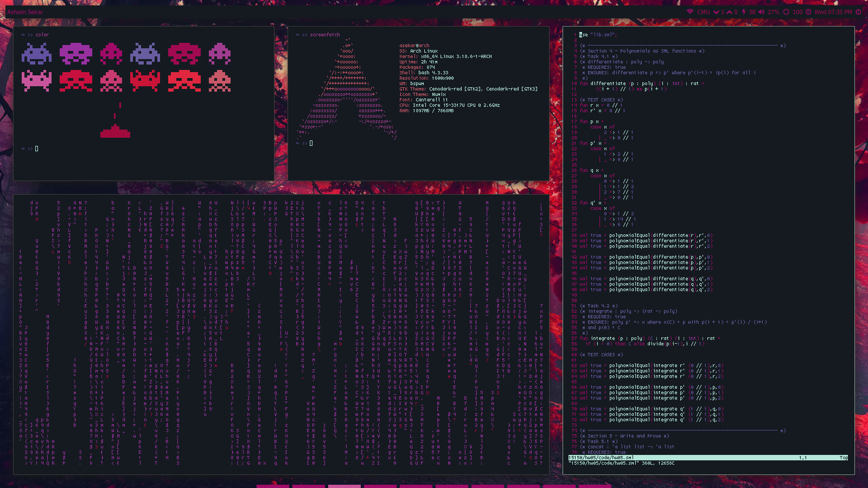Click the upload arrow network indicator
The image size is (868, 488).
tap(730, 11)
